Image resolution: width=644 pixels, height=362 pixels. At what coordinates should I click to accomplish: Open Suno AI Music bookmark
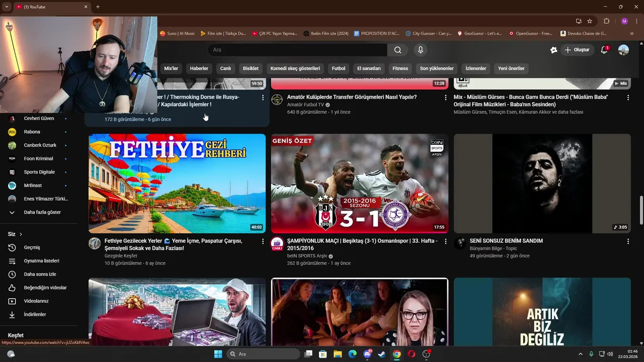tap(177, 34)
